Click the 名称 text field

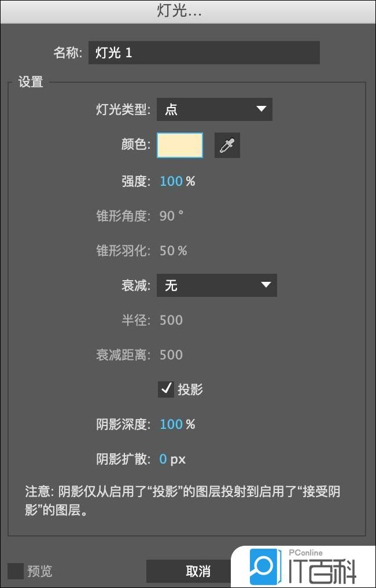[x=204, y=53]
